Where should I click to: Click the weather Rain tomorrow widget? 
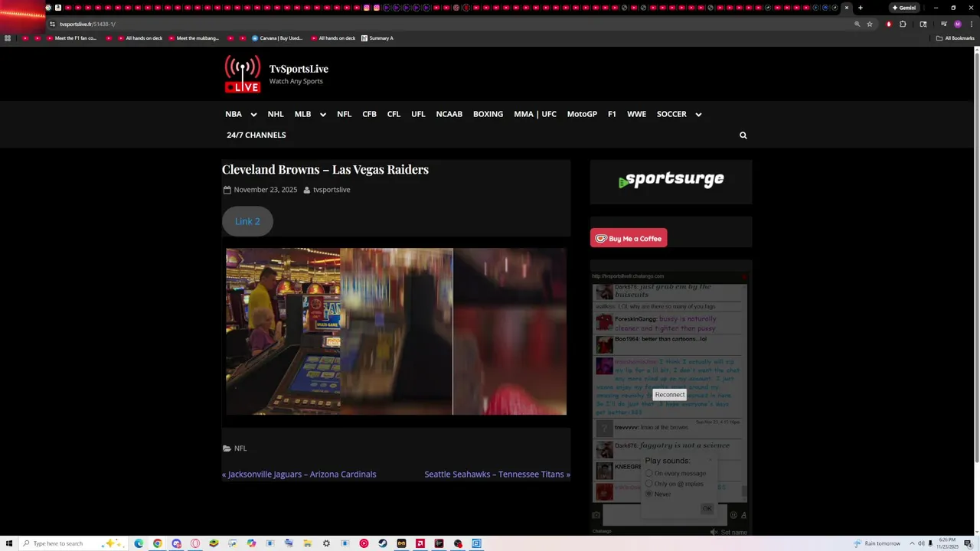(x=877, y=543)
